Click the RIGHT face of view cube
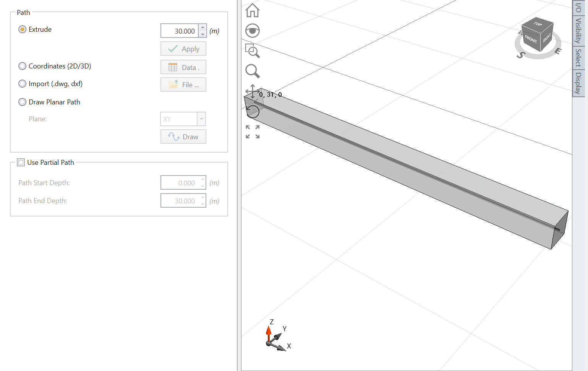 547,38
